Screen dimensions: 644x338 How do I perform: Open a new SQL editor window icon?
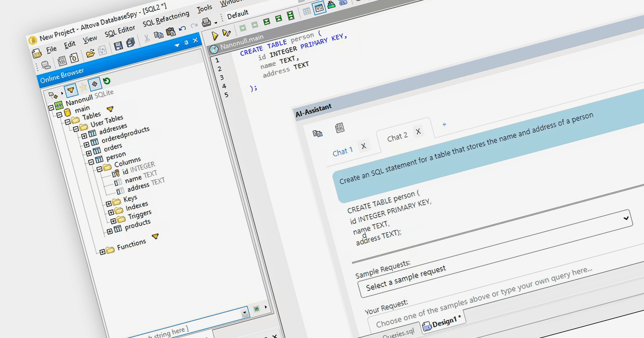(x=62, y=60)
